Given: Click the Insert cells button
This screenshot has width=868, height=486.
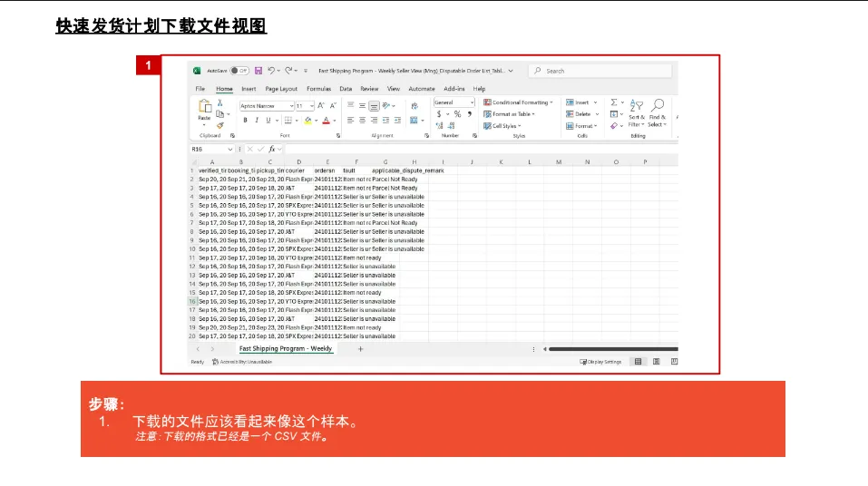Looking at the screenshot, I should 581,102.
